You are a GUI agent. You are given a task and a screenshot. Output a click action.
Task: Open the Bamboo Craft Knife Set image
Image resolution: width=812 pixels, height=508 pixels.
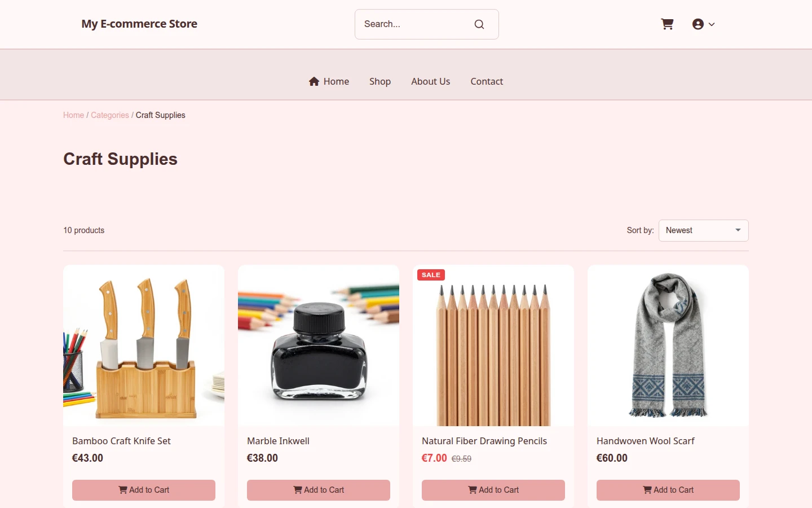[x=144, y=345]
